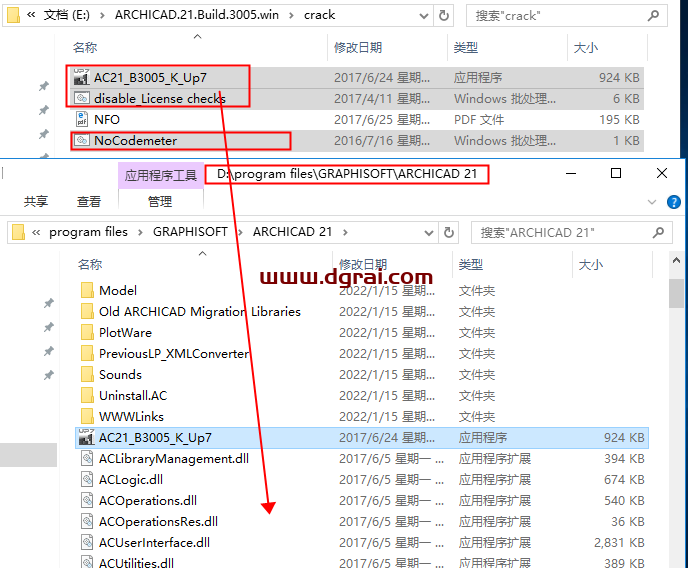Click disable_License checks batch file icon
688x568 pixels.
(x=82, y=98)
